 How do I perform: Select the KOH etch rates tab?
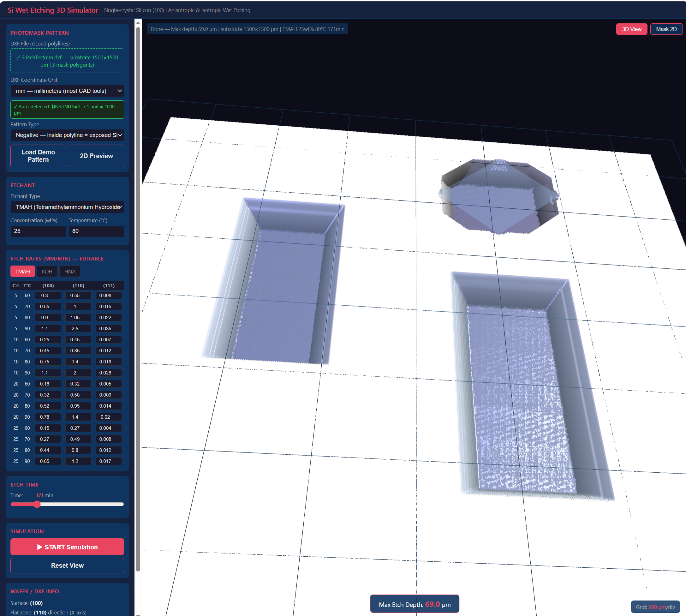(47, 271)
